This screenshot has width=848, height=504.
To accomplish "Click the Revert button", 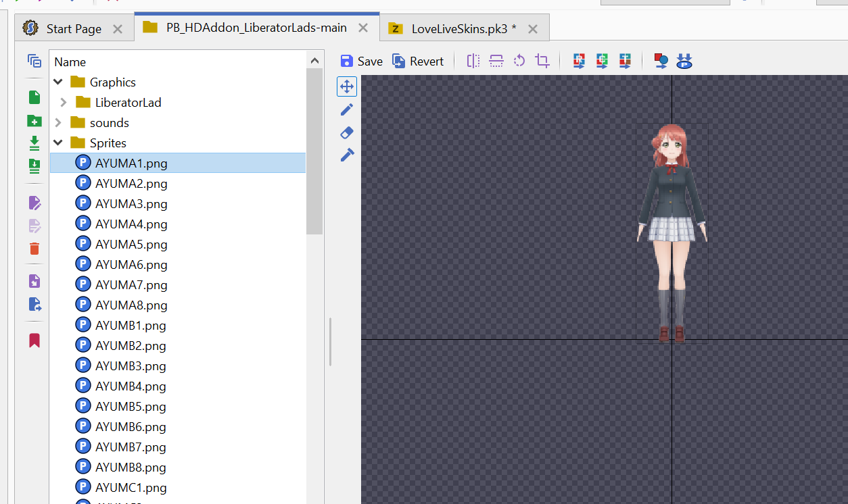I will tap(418, 61).
